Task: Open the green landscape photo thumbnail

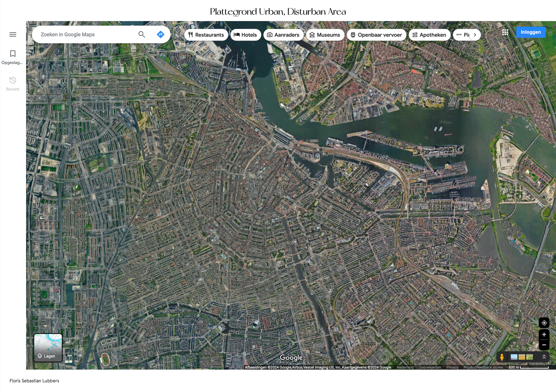Action: [530, 357]
